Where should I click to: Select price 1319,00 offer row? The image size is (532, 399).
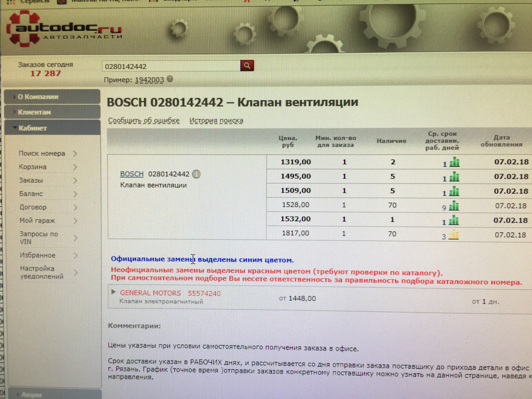[x=399, y=162]
